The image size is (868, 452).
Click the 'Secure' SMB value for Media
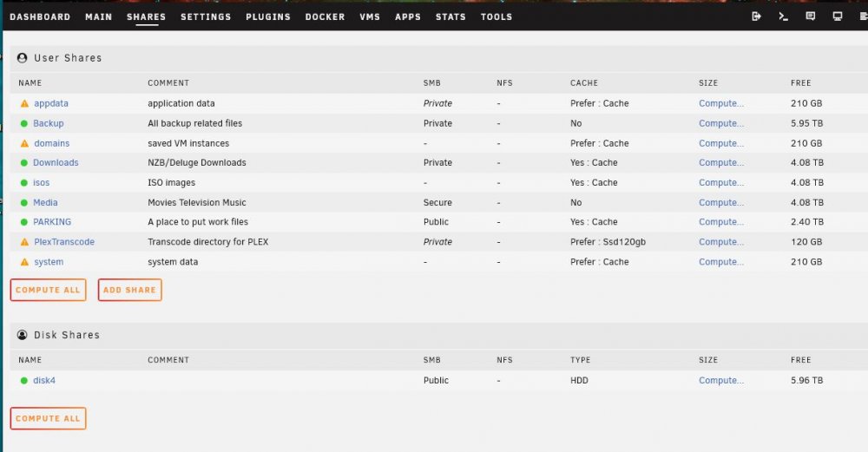437,202
